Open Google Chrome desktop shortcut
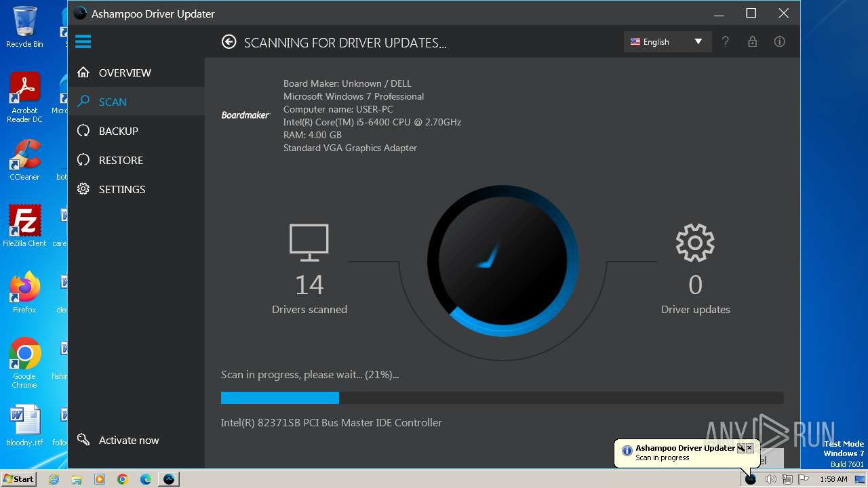The width and height of the screenshot is (868, 488). [24, 363]
